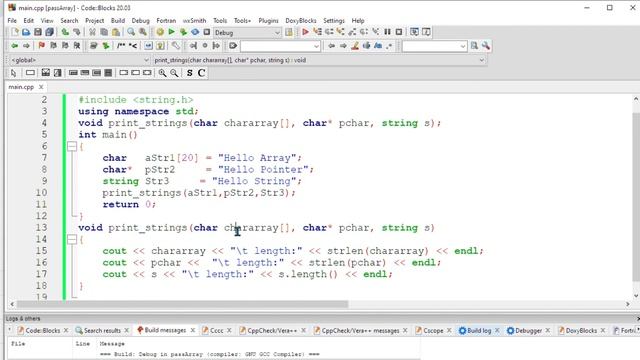Click the editor vertical scrollbar
Screen dimensions: 640x360
click(x=636, y=196)
